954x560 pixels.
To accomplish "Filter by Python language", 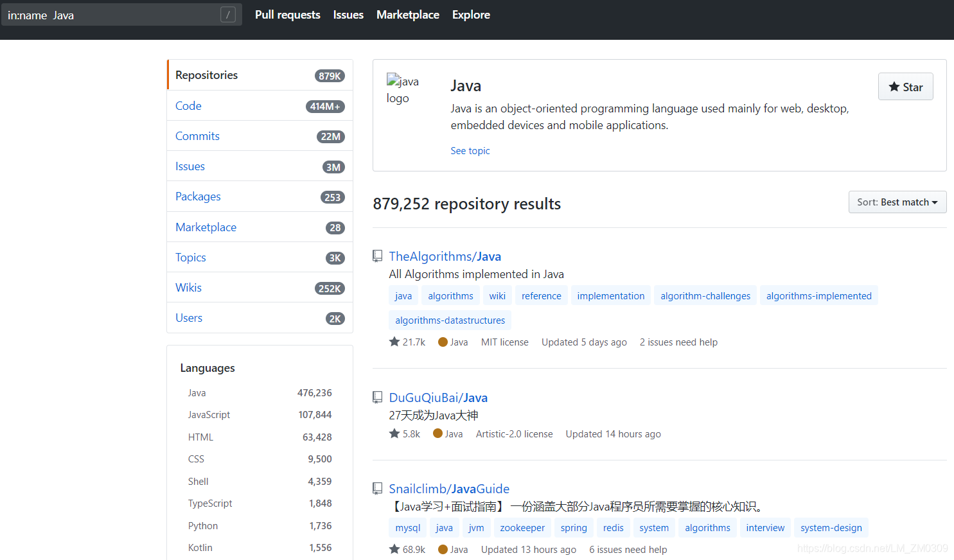I will point(260,526).
